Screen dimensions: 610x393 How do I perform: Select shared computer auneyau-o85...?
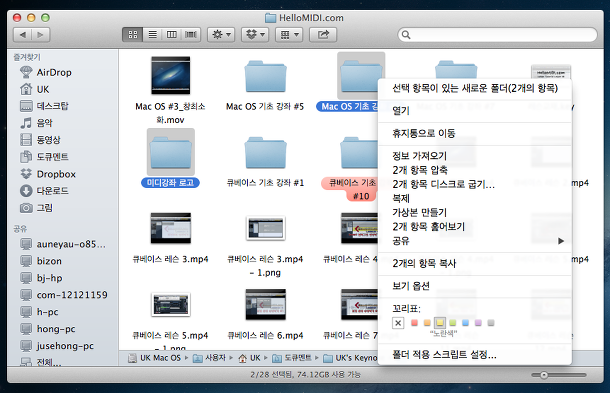(63, 244)
